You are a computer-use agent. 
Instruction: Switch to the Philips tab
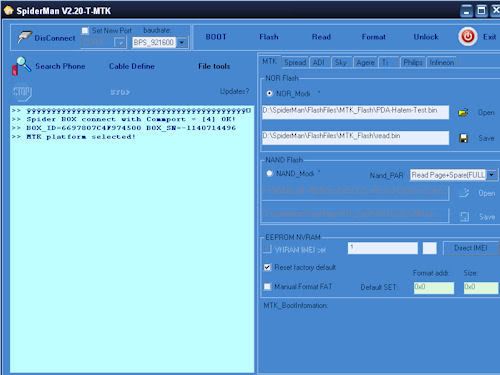coord(413,62)
